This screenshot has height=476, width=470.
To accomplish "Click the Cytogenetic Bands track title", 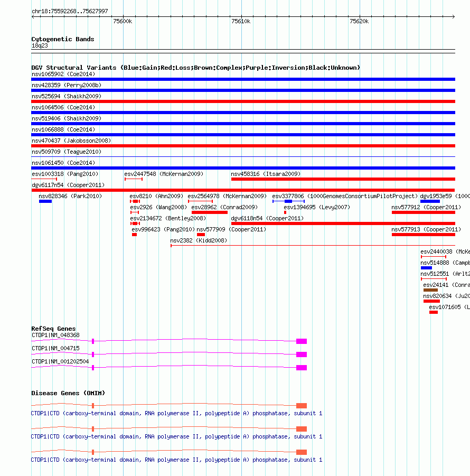I will [63, 39].
